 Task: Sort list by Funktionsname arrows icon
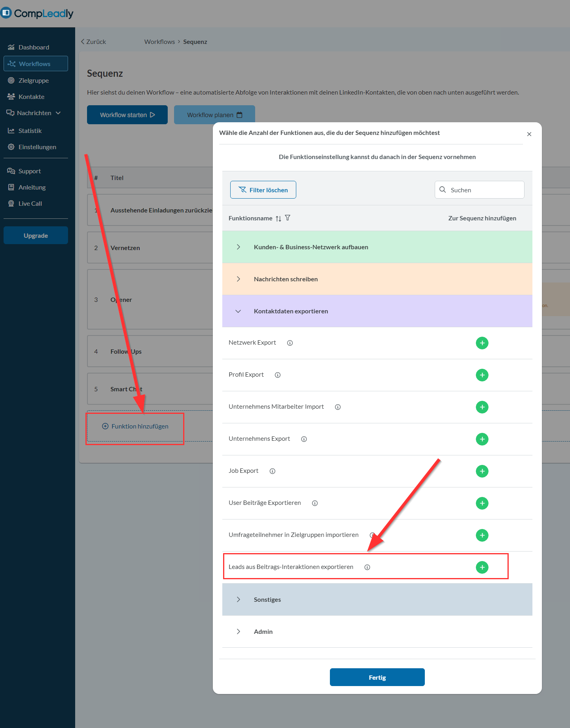pos(278,218)
